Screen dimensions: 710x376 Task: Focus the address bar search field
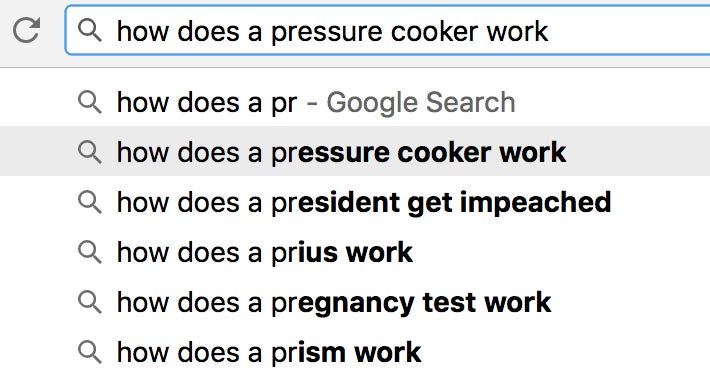point(388,31)
